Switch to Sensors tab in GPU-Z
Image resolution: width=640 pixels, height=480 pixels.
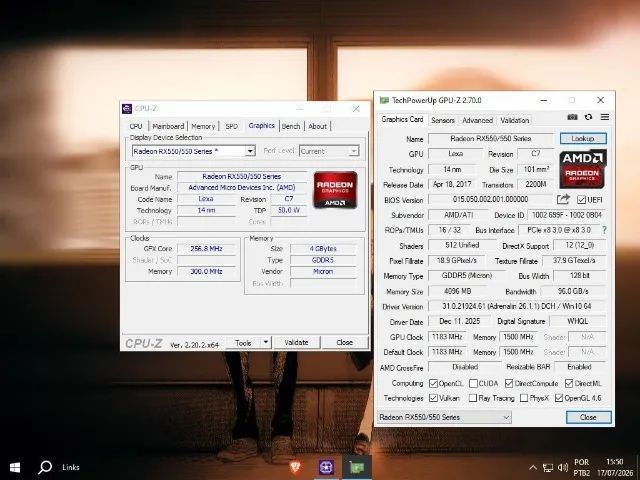[x=443, y=120]
